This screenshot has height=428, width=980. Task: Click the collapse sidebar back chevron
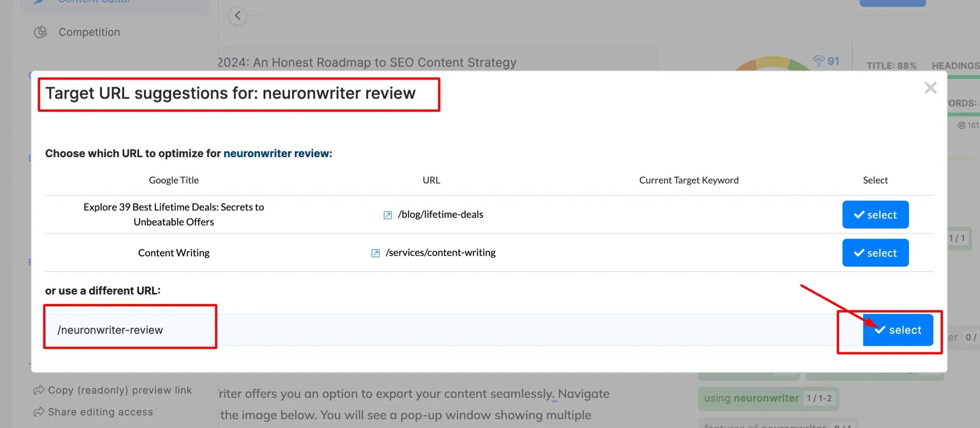pyautogui.click(x=237, y=16)
